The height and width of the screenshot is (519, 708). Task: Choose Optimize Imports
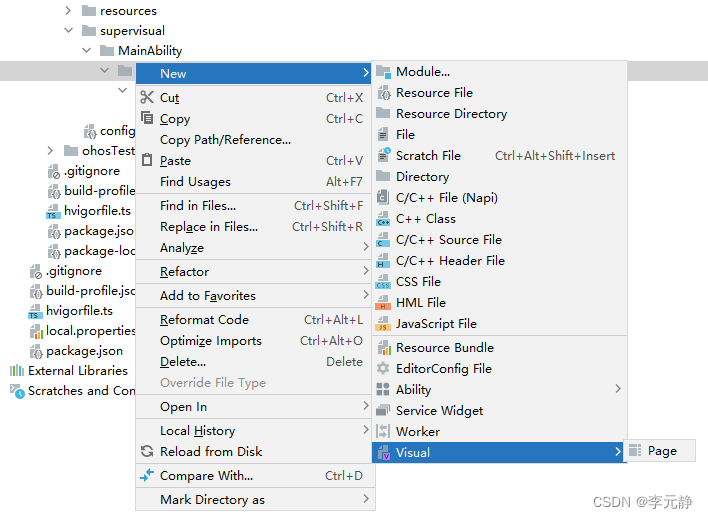pos(254,341)
